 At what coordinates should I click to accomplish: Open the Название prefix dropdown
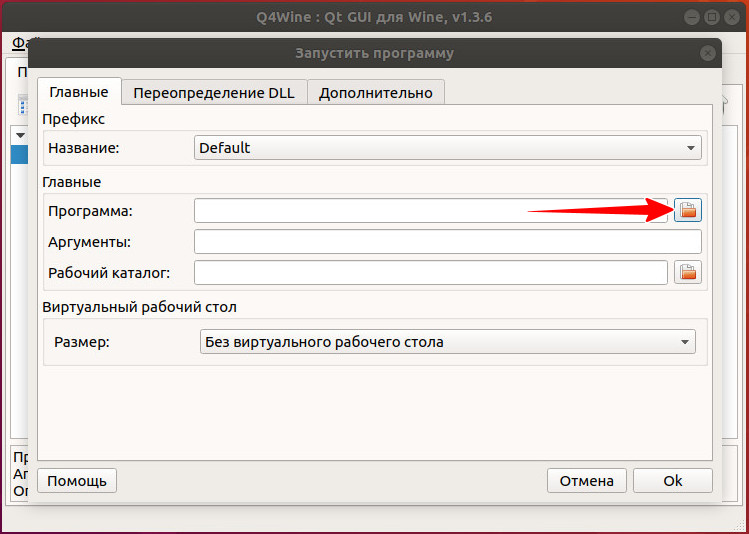click(448, 148)
